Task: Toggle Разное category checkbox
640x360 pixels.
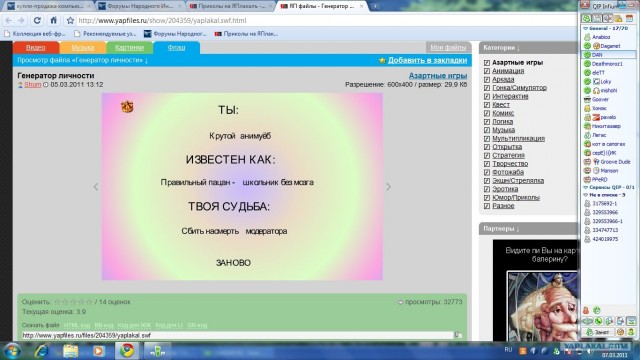Action: [x=487, y=206]
